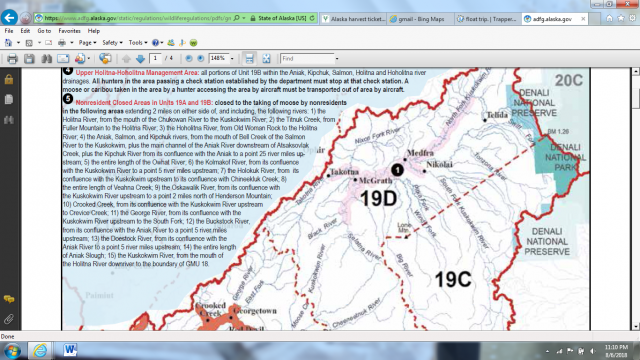640x360 pixels.
Task: Click the vertical scrollbar down arrow
Action: point(636,327)
